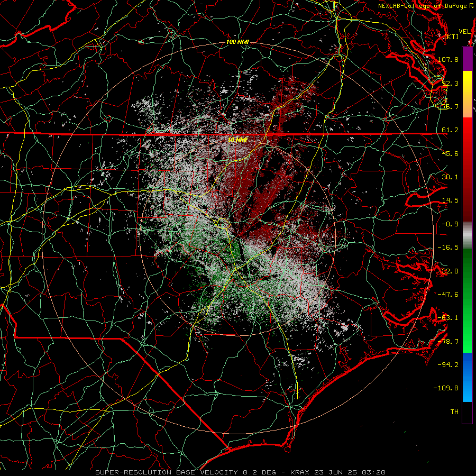Select the -0.9 velocity scale value

(x=450, y=224)
